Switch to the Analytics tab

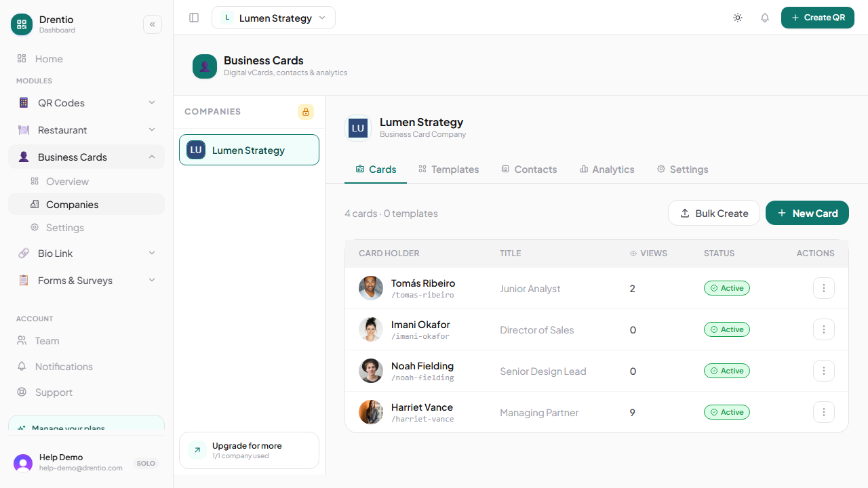(607, 169)
